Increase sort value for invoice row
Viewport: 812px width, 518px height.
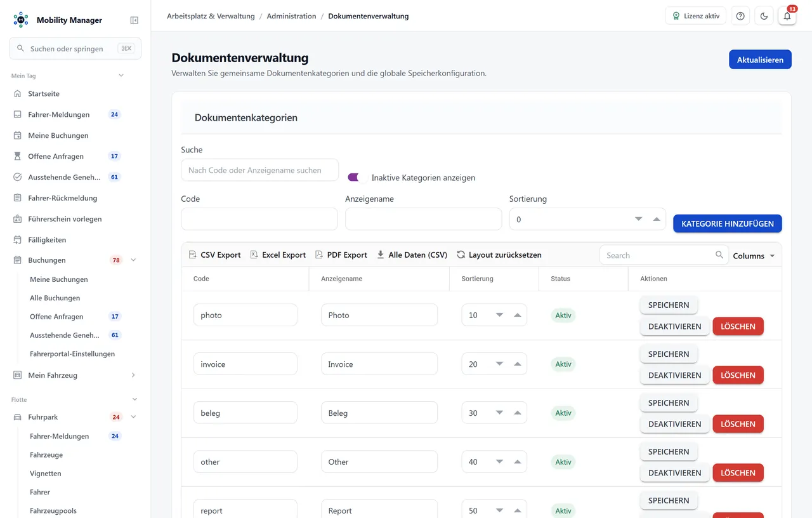(x=517, y=364)
